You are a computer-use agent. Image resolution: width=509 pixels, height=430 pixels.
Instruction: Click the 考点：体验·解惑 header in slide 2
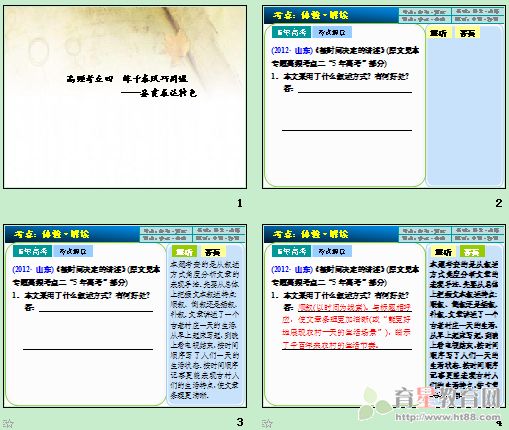pyautogui.click(x=310, y=15)
